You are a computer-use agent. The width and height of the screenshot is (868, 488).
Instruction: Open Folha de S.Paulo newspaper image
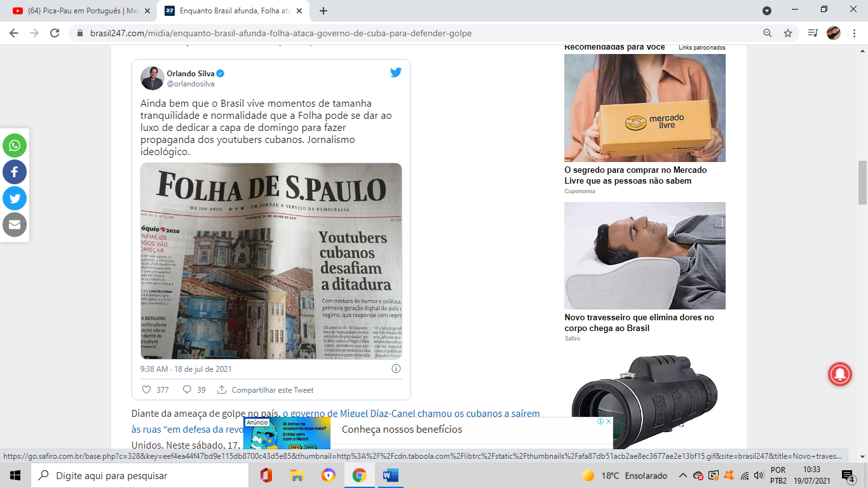tap(271, 261)
